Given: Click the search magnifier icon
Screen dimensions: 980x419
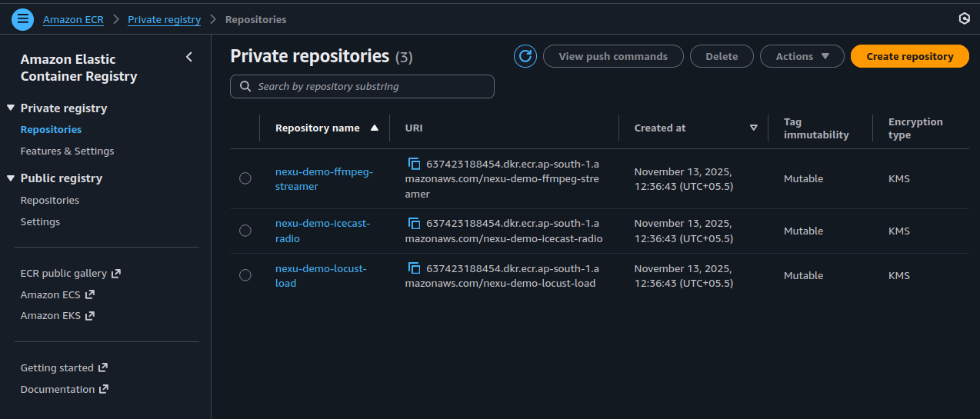Looking at the screenshot, I should coord(246,86).
